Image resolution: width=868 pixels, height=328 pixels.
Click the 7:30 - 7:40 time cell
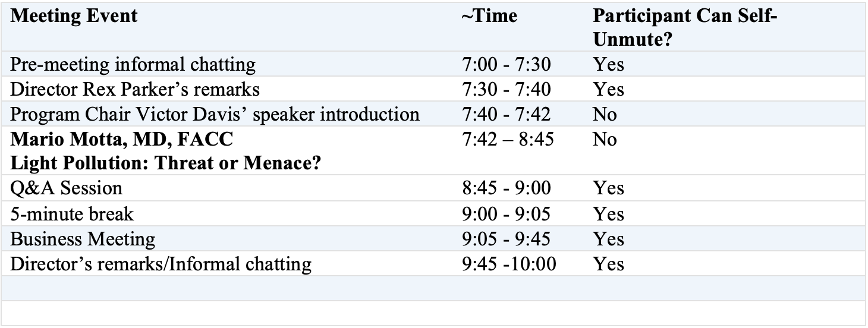click(506, 89)
